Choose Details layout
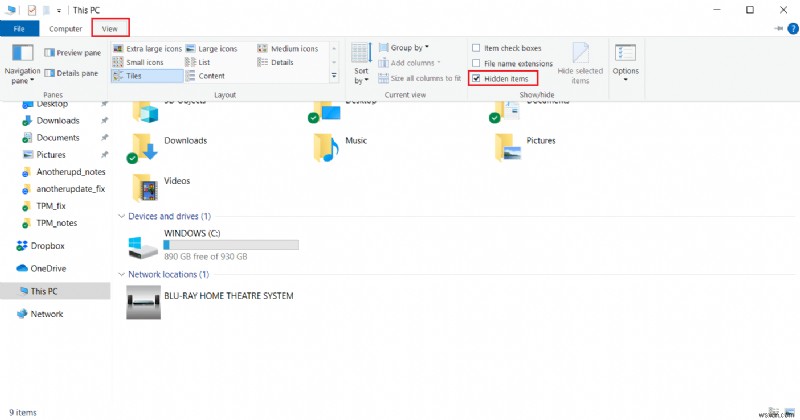The width and height of the screenshot is (800, 420). click(x=276, y=62)
